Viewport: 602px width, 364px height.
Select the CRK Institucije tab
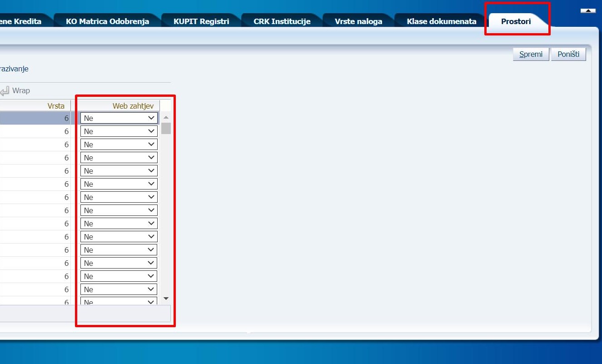(282, 21)
